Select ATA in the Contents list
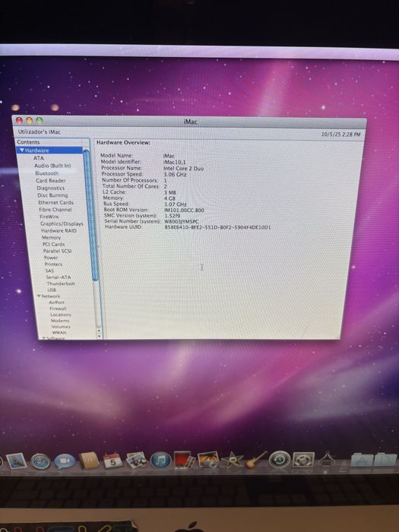The image size is (399, 532). pos(39,158)
